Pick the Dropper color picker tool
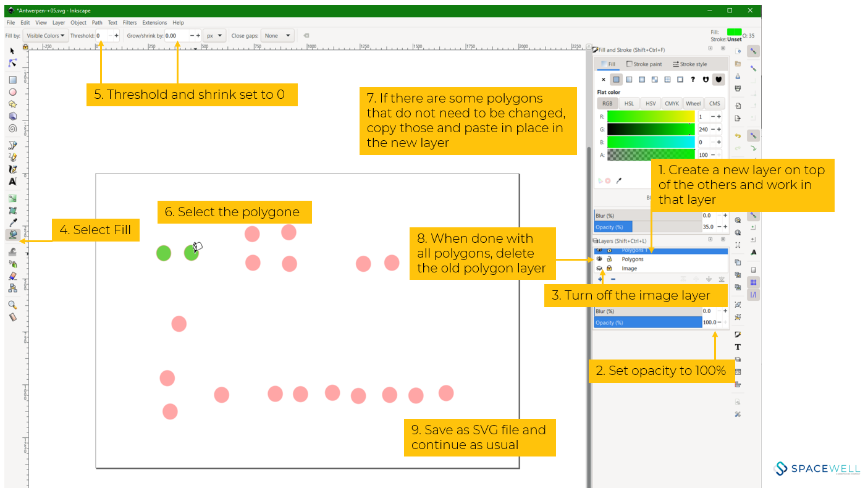This screenshot has height=488, width=868. 12,222
